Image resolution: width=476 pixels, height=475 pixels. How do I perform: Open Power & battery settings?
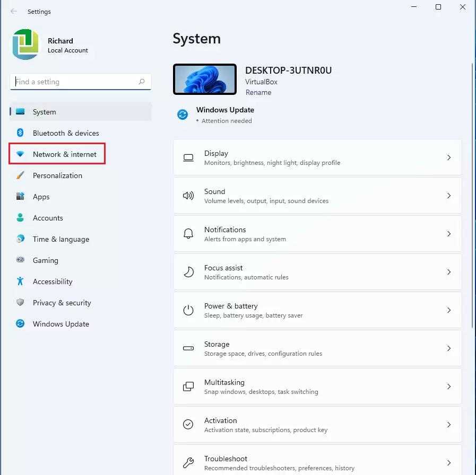[x=317, y=310]
